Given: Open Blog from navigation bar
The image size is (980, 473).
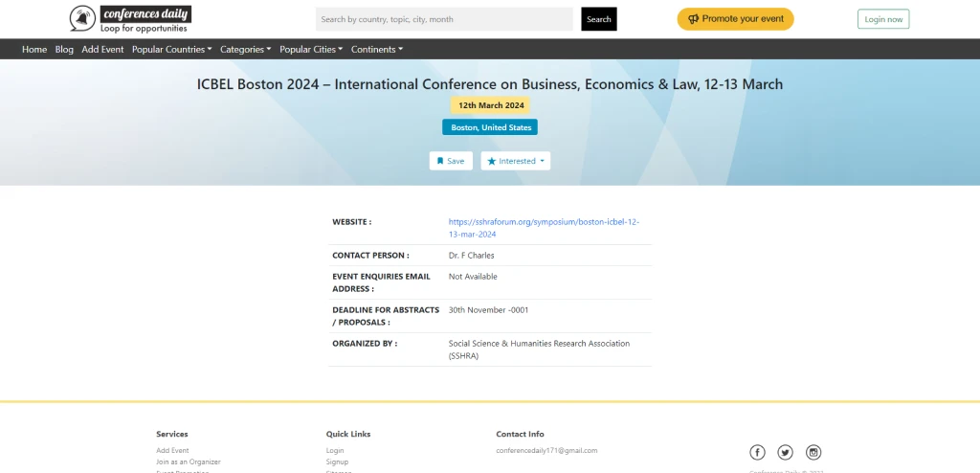Looking at the screenshot, I should tap(64, 50).
